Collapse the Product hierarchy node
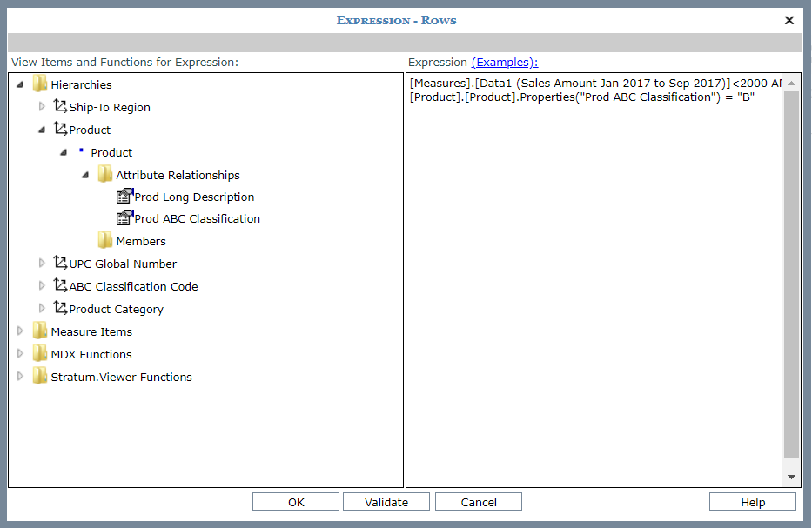This screenshot has height=528, width=812. pyautogui.click(x=42, y=130)
